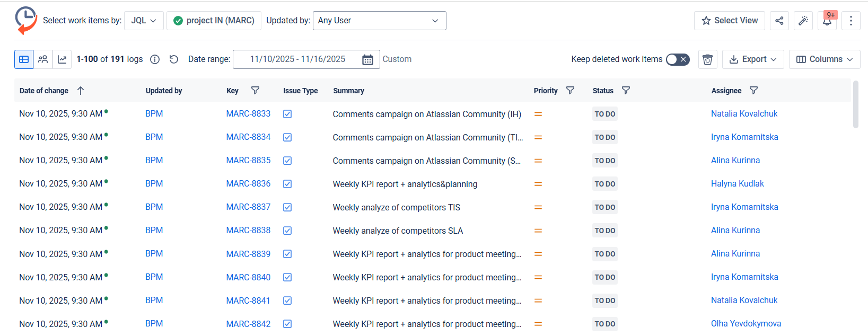Click the refresh logs icon

[x=173, y=59]
